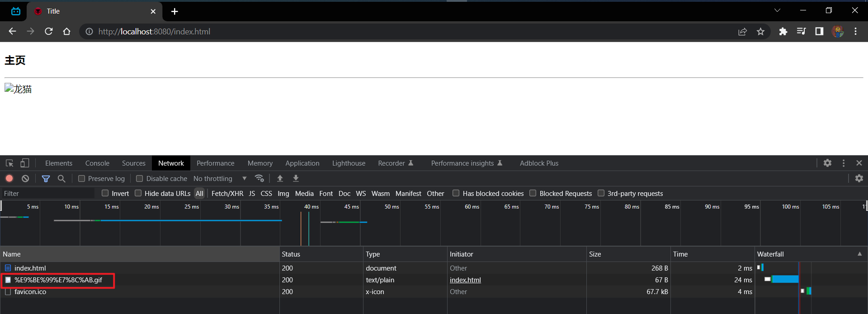Switch to the Elements tab

[59, 163]
